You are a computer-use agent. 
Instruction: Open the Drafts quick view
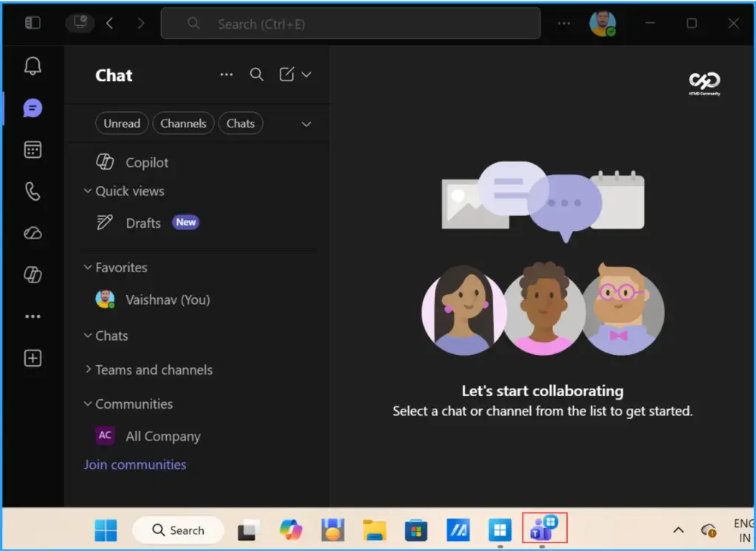(x=198, y=223)
